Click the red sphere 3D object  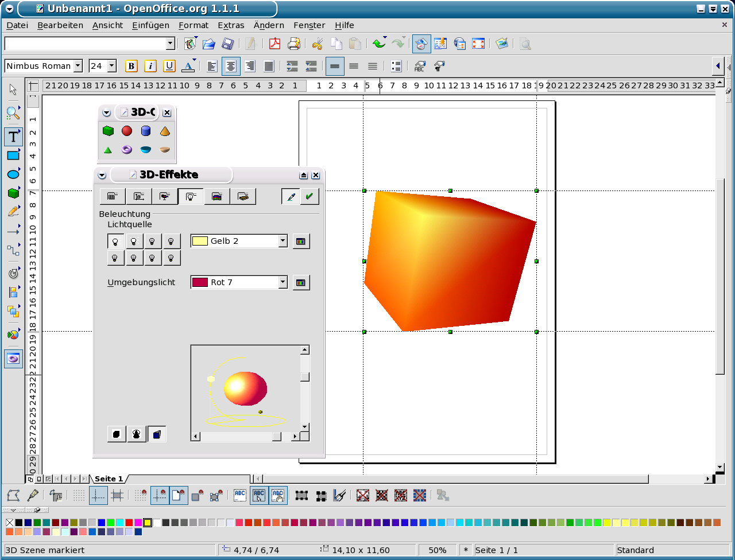127,131
